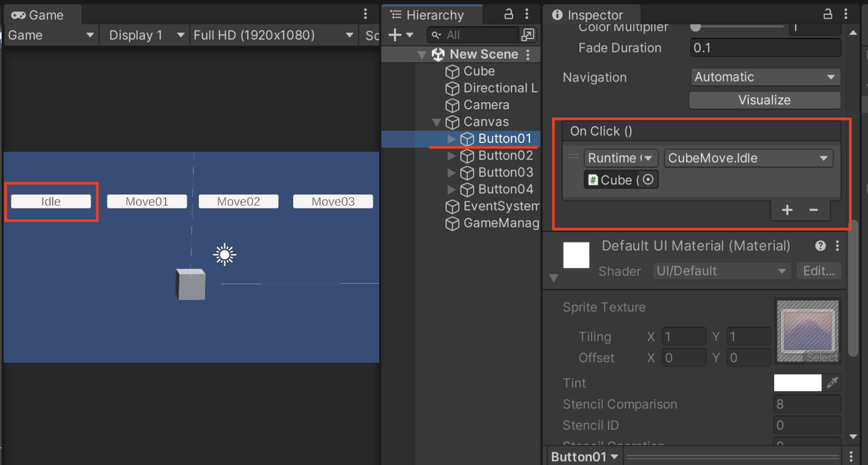The height and width of the screenshot is (465, 868).
Task: Click the Select button on Sprite Texture thumbnail
Action: point(822,357)
